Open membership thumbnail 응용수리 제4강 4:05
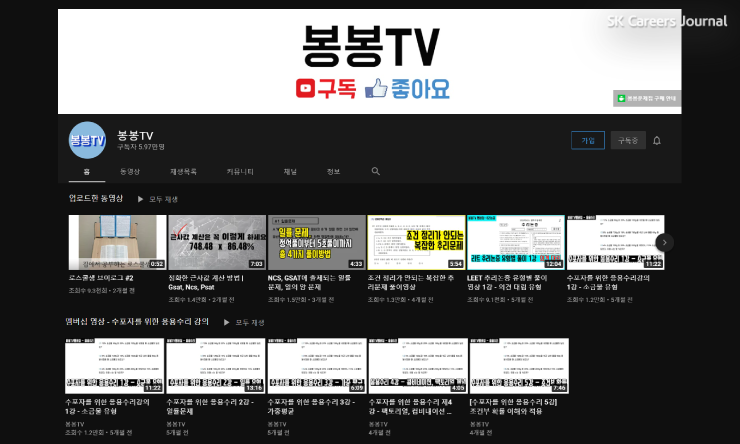The width and height of the screenshot is (740, 444). [418, 366]
